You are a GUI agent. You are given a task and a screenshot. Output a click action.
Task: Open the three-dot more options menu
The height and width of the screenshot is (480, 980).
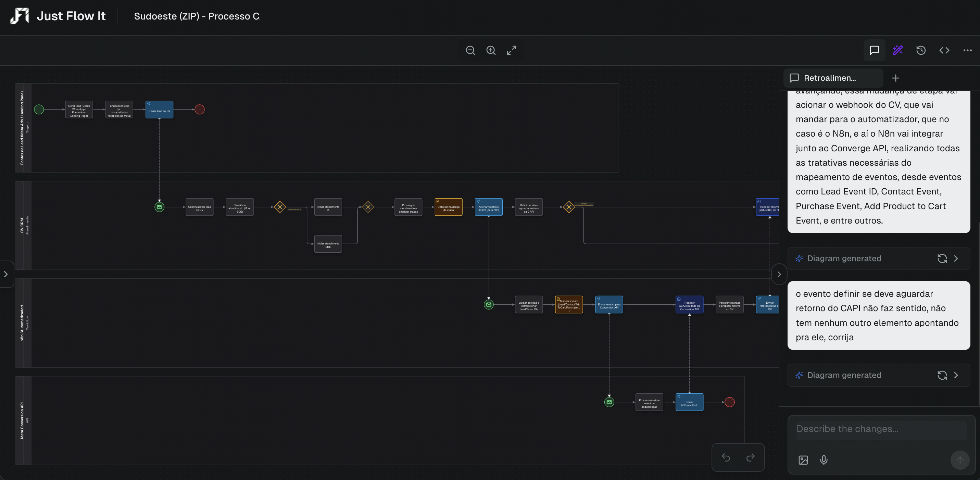[967, 50]
